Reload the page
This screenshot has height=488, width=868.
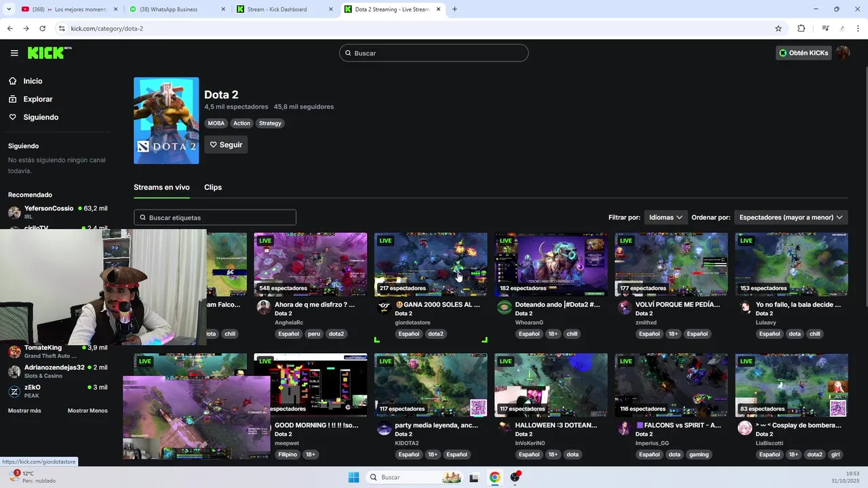[42, 28]
